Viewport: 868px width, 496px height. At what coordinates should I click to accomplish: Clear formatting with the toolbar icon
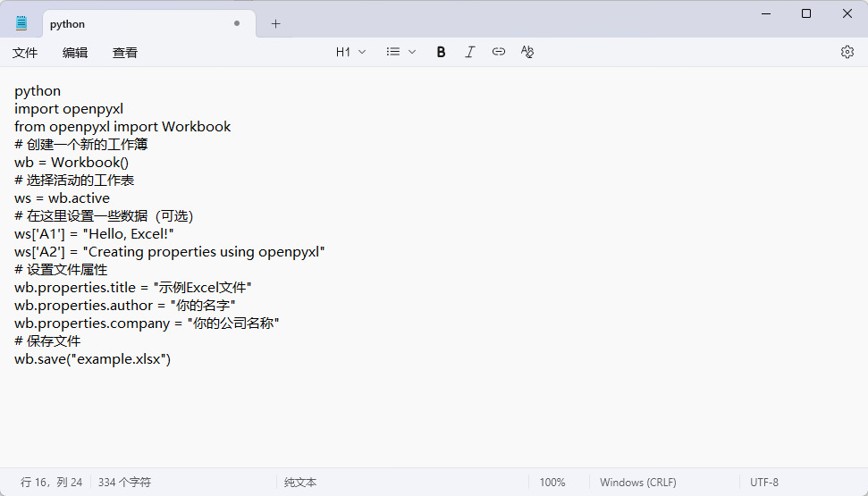[x=527, y=52]
